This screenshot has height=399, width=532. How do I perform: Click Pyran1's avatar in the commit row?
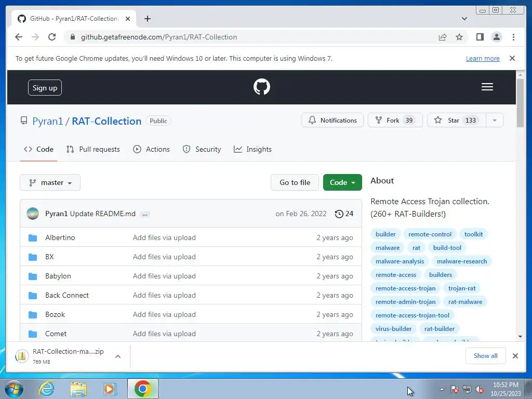pyautogui.click(x=33, y=214)
